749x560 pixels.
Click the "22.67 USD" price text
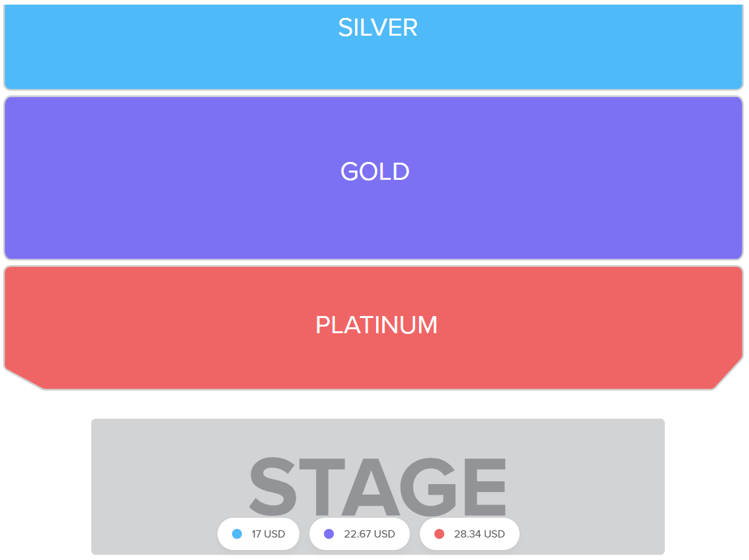pos(370,534)
